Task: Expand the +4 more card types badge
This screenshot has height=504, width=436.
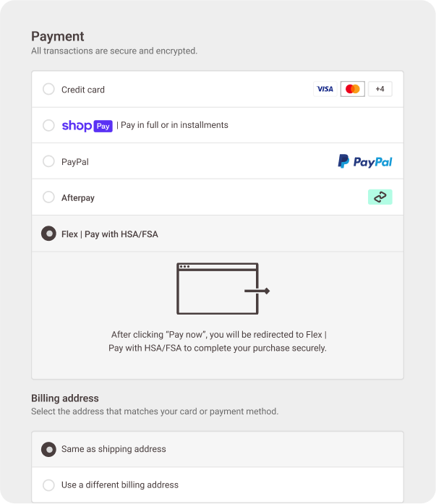Action: coord(380,89)
